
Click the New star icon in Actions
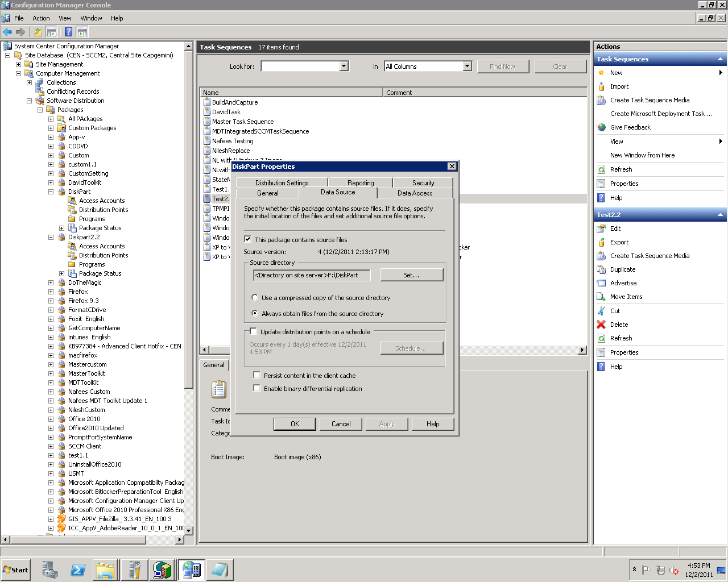click(x=601, y=73)
